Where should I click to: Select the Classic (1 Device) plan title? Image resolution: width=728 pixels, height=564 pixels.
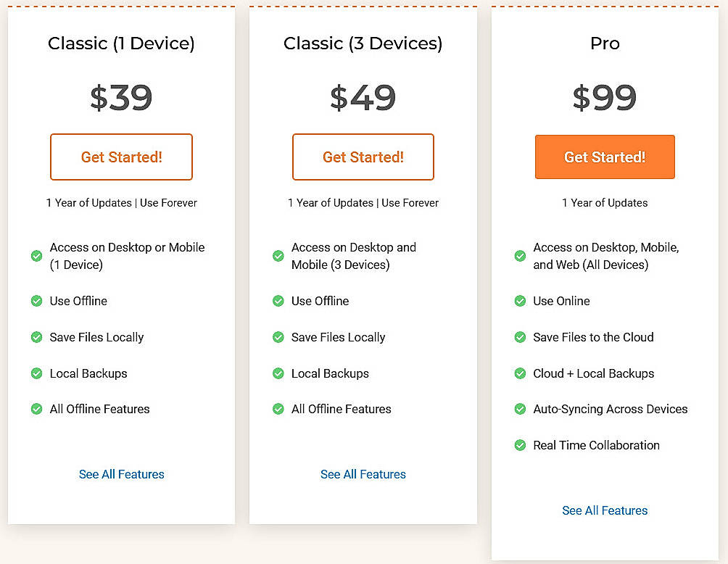point(121,43)
